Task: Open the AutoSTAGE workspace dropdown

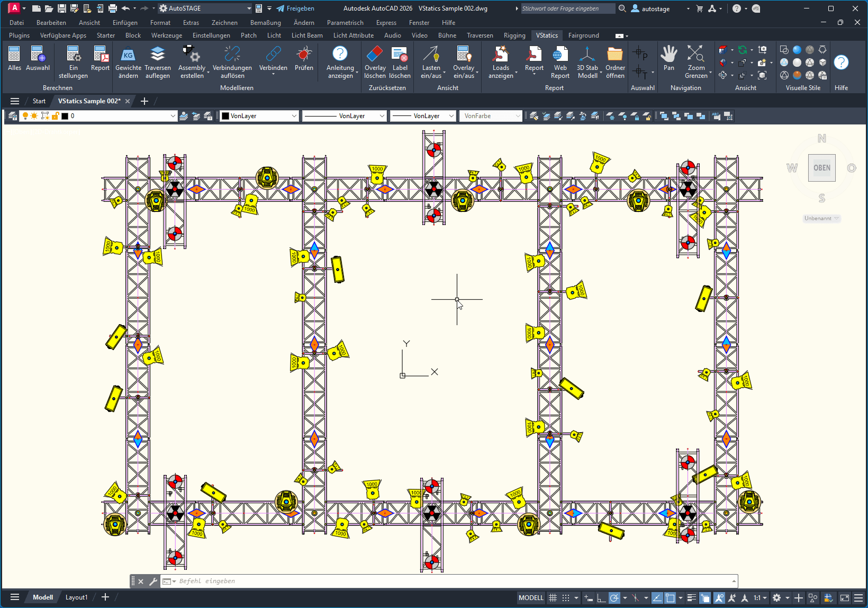Action: (205, 8)
